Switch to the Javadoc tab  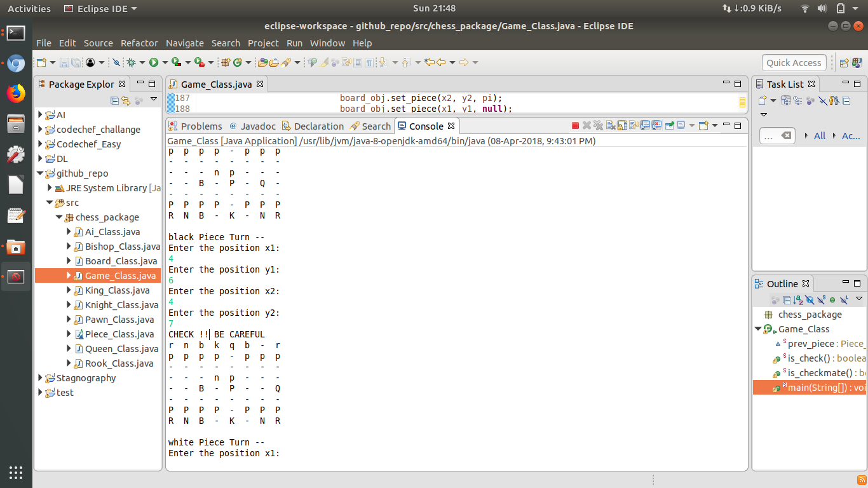click(x=253, y=126)
